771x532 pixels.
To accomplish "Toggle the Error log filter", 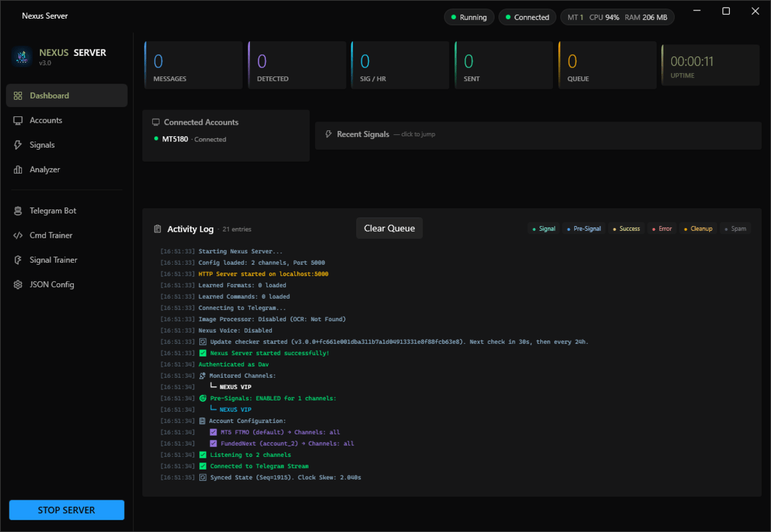I will [662, 229].
